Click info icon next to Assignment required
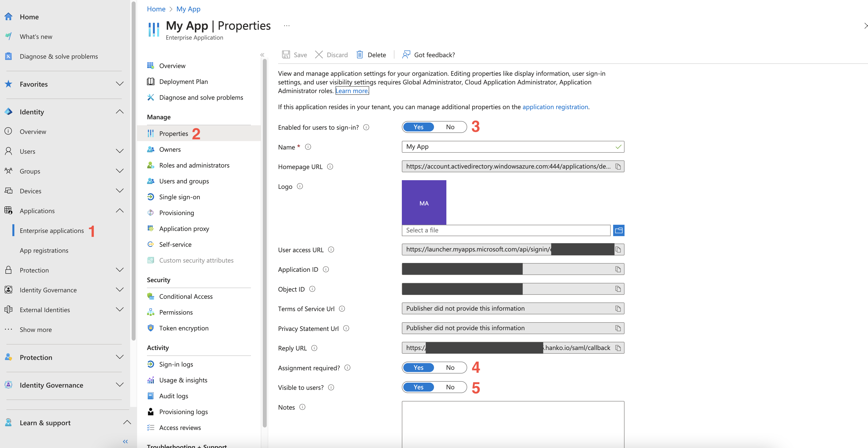Image resolution: width=868 pixels, height=448 pixels. (347, 368)
